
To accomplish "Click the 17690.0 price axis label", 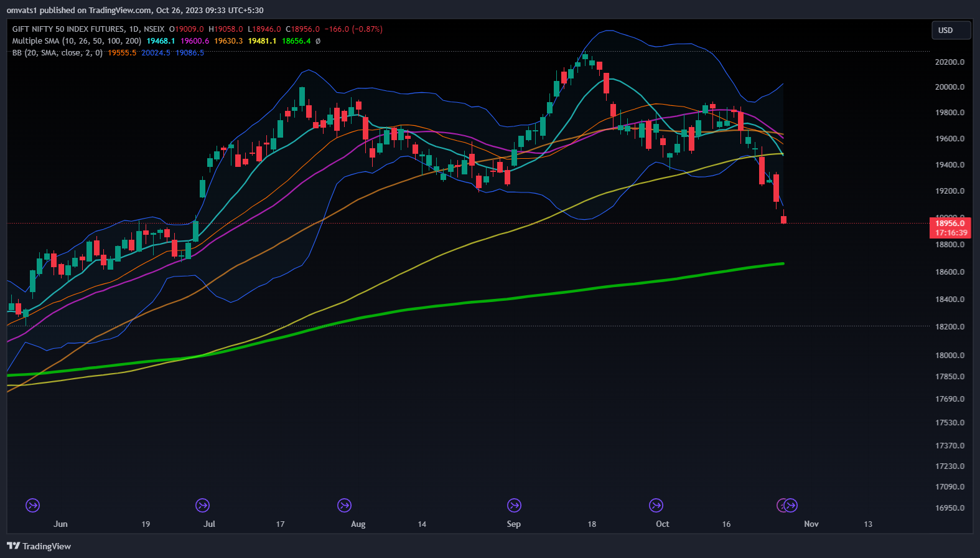I will click(950, 399).
